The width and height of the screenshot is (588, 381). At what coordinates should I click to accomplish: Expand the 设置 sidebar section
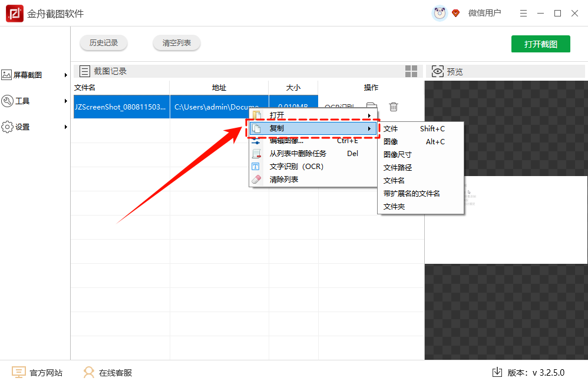point(26,126)
